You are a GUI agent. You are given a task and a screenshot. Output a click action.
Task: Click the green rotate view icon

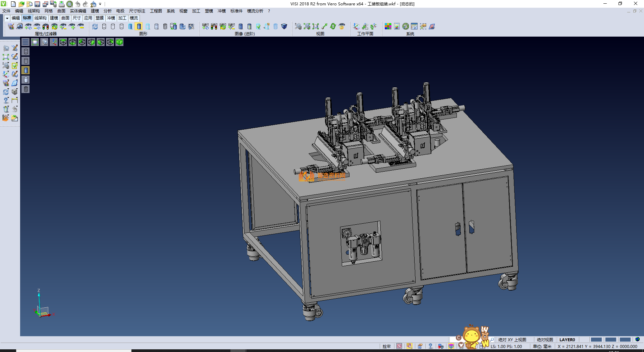point(333,27)
